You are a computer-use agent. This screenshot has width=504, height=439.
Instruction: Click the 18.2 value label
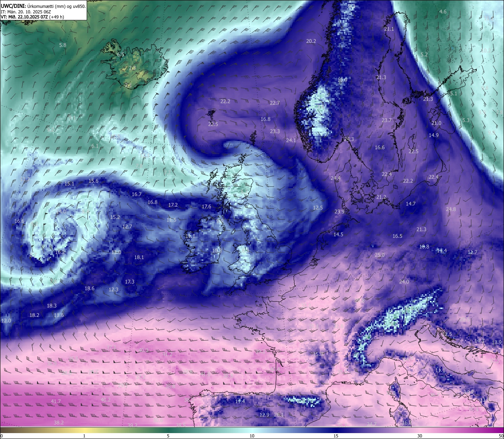[34, 315]
